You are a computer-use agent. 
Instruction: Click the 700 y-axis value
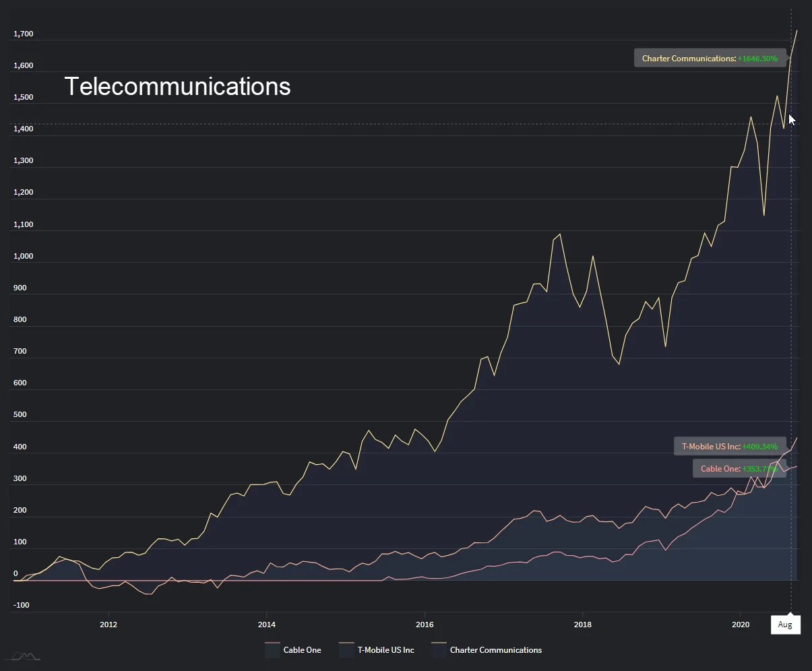tap(20, 351)
